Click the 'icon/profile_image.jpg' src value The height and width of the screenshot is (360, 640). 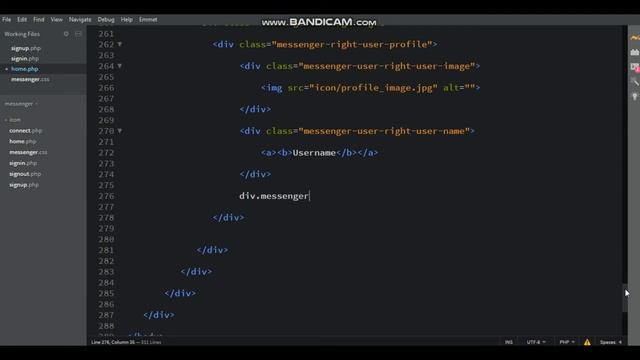click(x=373, y=88)
